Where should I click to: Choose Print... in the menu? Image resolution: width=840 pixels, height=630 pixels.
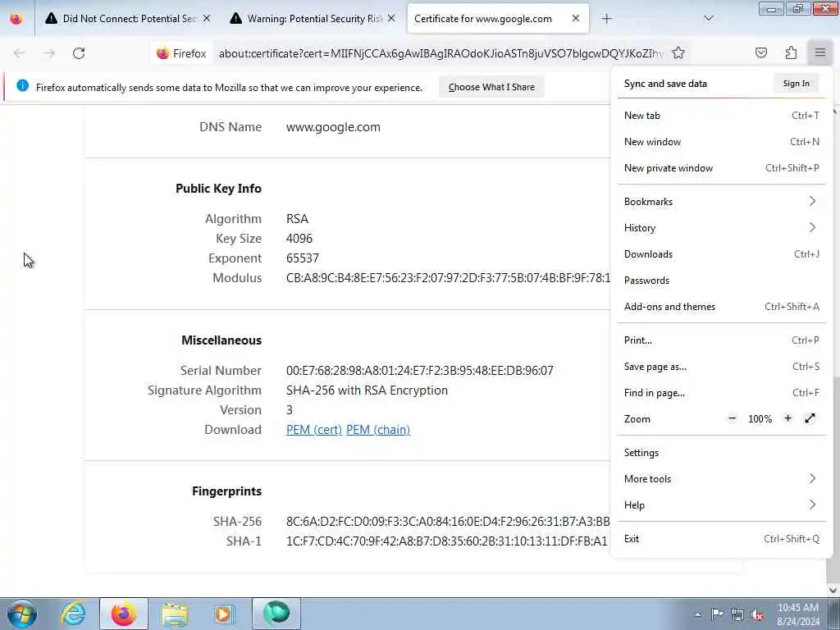pos(721,340)
